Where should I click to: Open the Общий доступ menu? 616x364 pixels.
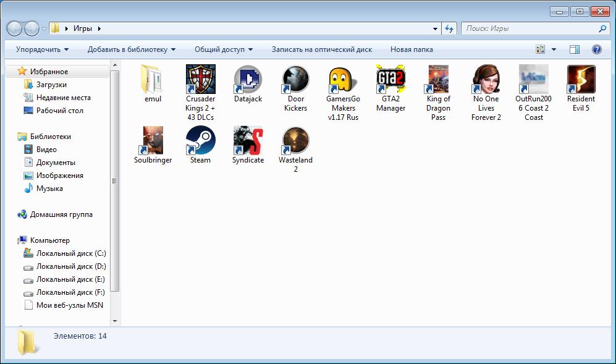point(224,49)
